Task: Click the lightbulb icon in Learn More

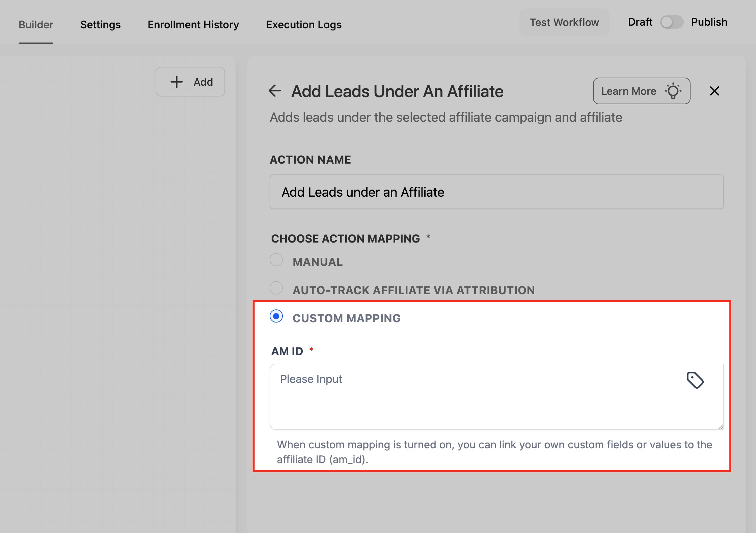Action: pyautogui.click(x=673, y=91)
